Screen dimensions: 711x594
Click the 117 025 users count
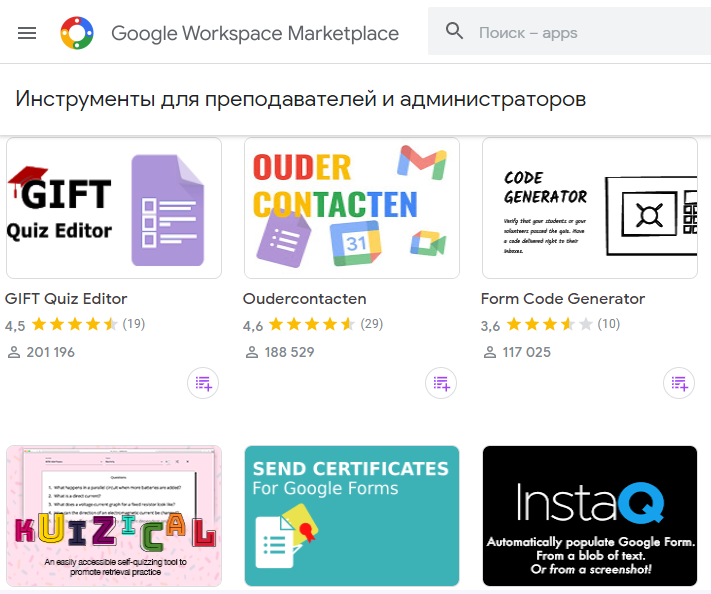pyautogui.click(x=526, y=352)
